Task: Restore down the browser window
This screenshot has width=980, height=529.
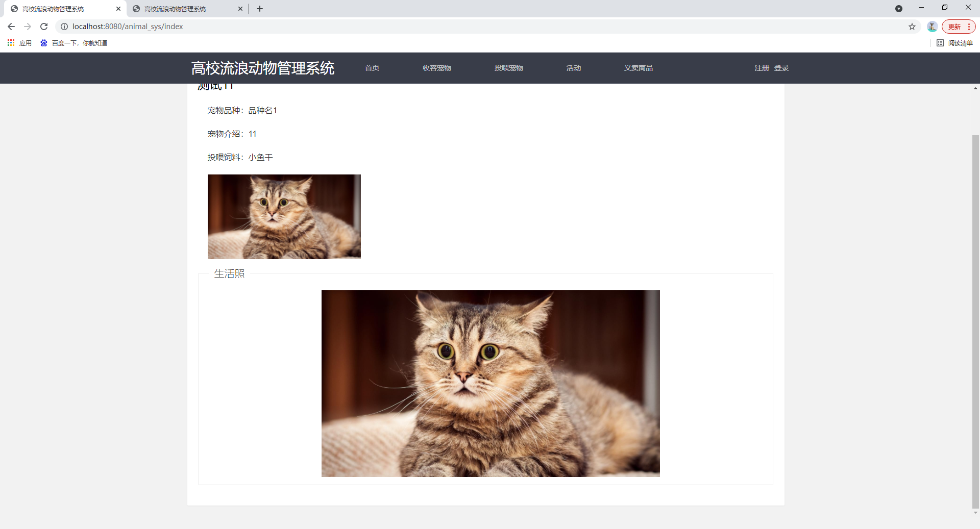Action: (x=945, y=8)
